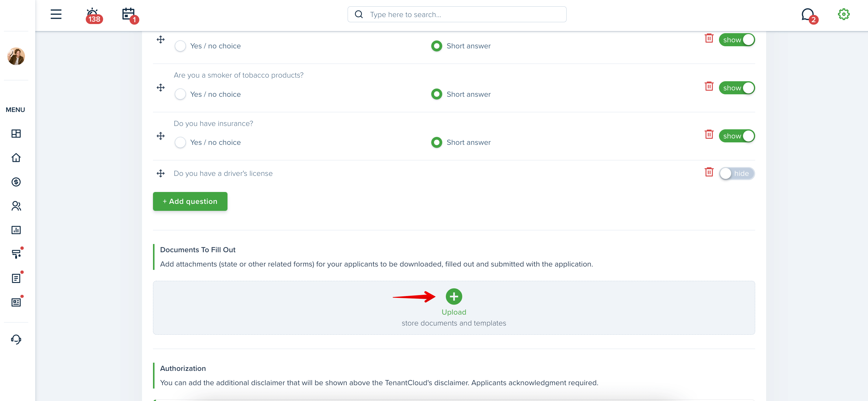
Task: Delete the smoker of tobacco question
Action: tap(709, 86)
